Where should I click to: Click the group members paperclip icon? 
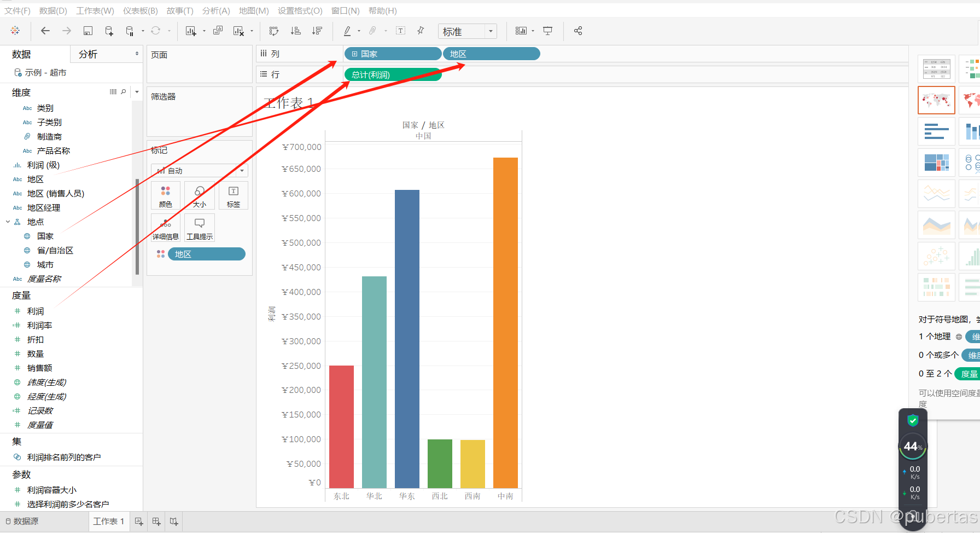point(372,31)
